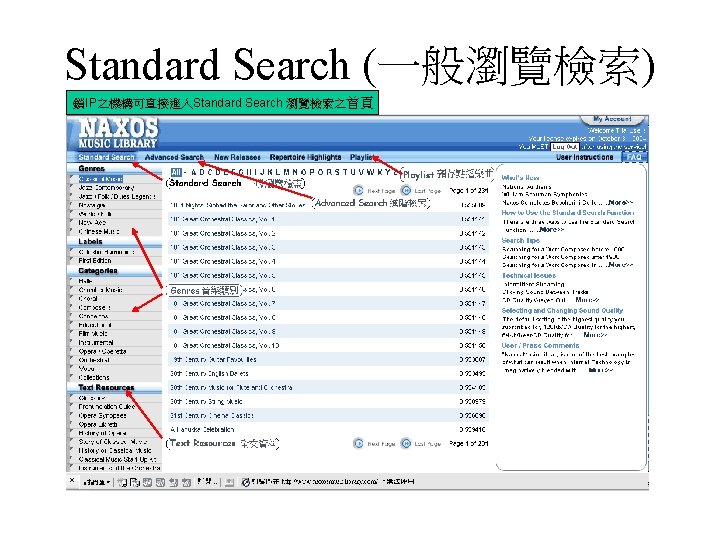The height and width of the screenshot is (540, 720).
Task: Filter titles by letter A
Action: click(x=194, y=172)
